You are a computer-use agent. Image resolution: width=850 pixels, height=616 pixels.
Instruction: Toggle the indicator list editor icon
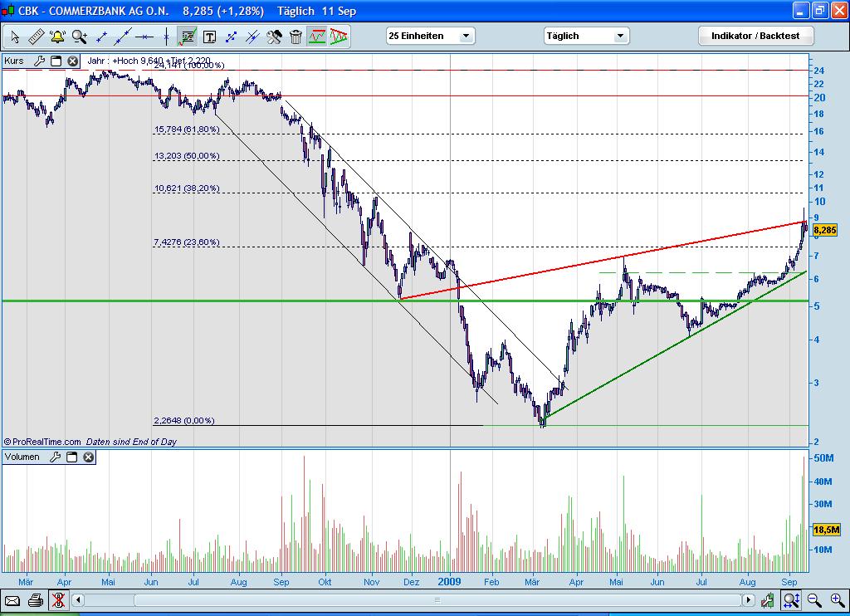(x=188, y=37)
